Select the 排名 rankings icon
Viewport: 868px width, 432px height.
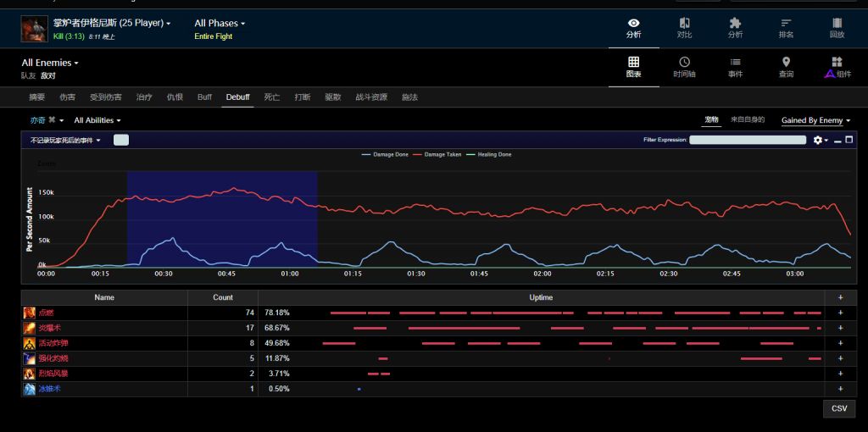[786, 23]
